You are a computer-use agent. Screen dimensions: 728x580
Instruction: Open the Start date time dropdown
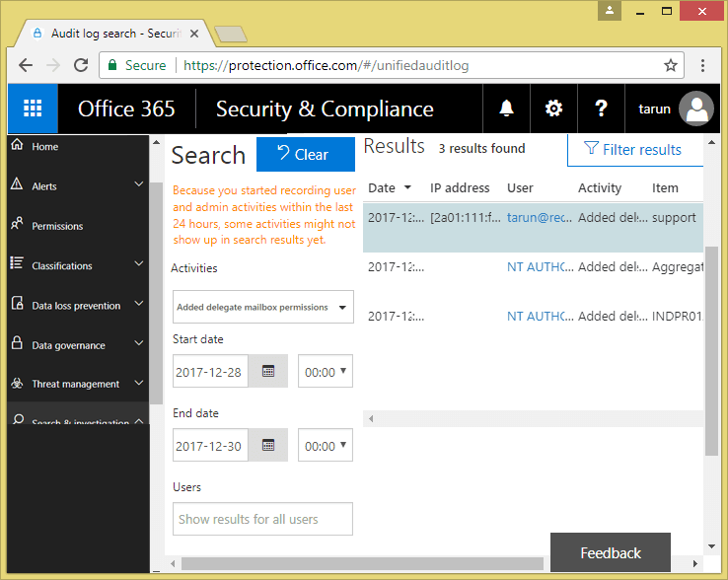point(326,371)
